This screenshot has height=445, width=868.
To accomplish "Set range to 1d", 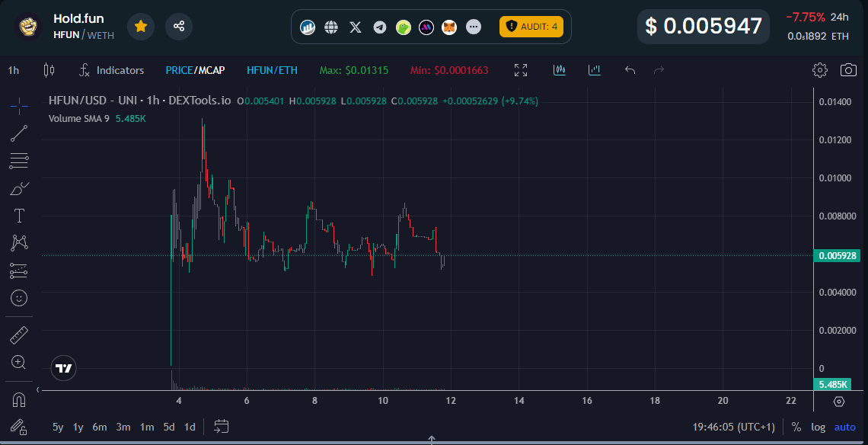I will (x=190, y=427).
